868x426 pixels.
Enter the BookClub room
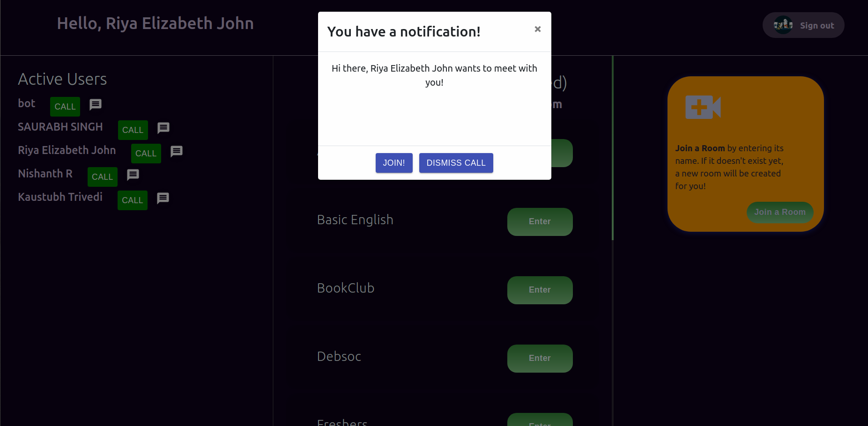coord(540,290)
